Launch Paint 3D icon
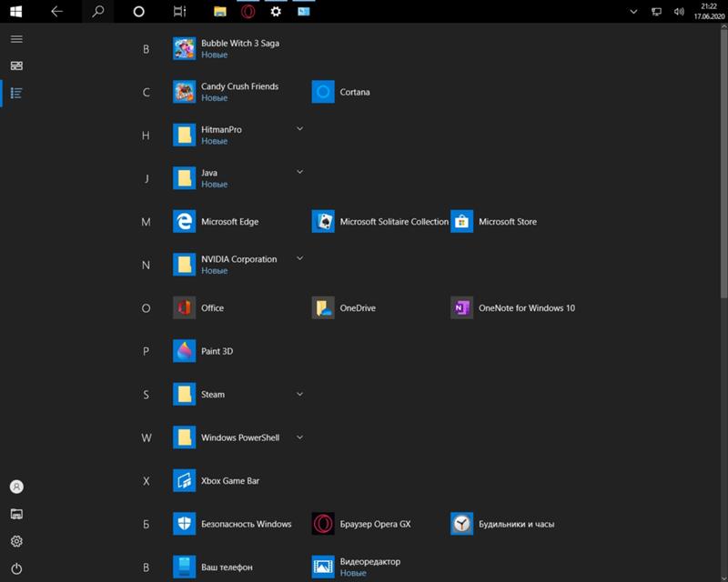Screen dimensions: 728x582 [x=185, y=351]
